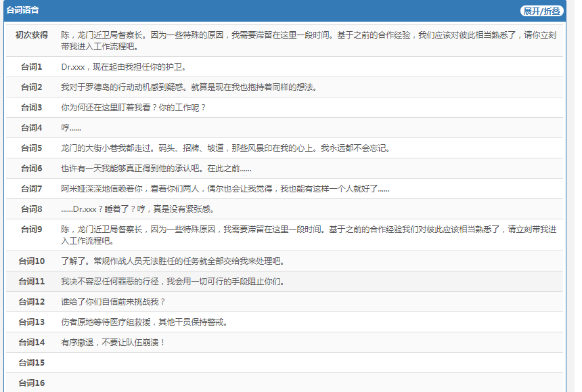This screenshot has height=392, width=582.
Task: Click the 台词5 row label
Action: 31,148
